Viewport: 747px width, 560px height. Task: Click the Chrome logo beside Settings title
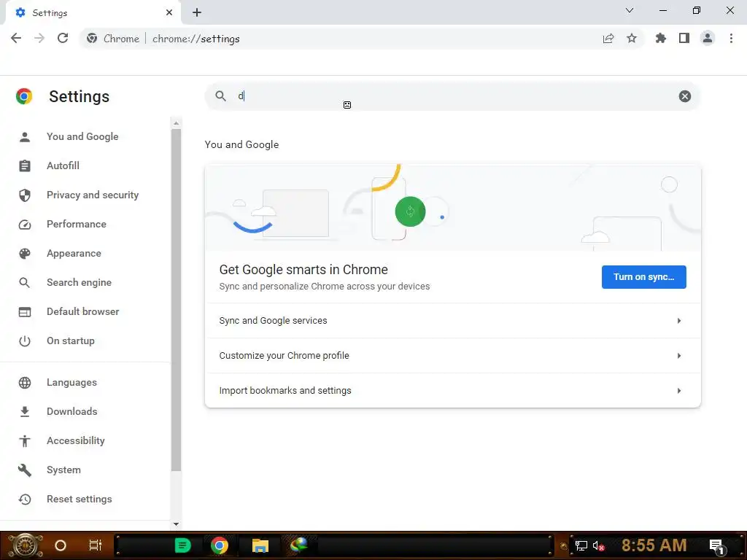pyautogui.click(x=24, y=96)
